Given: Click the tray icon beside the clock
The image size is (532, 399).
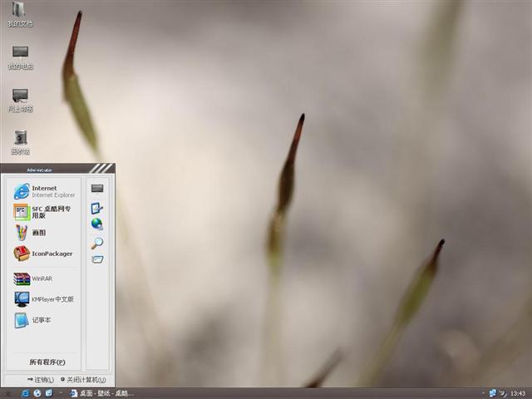Looking at the screenshot, I should 504,393.
